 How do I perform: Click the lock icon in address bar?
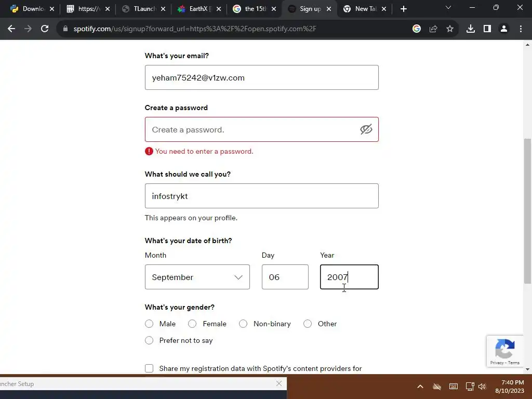tap(65, 29)
